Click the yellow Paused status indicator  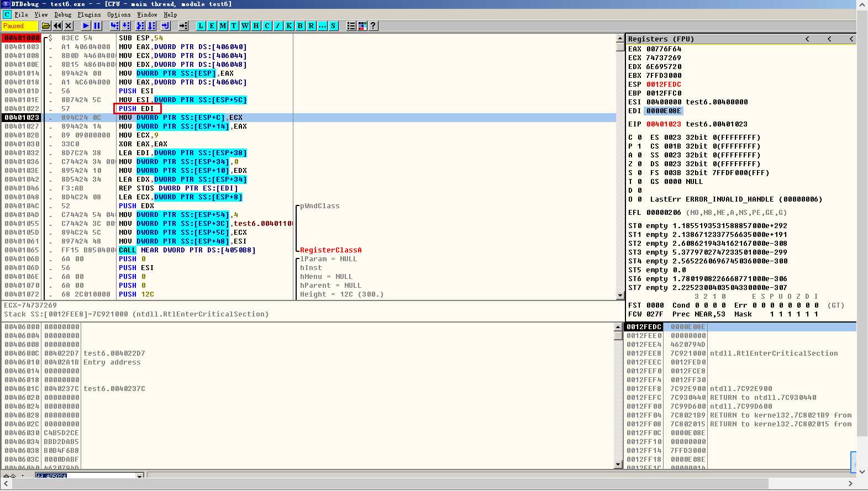coord(19,26)
